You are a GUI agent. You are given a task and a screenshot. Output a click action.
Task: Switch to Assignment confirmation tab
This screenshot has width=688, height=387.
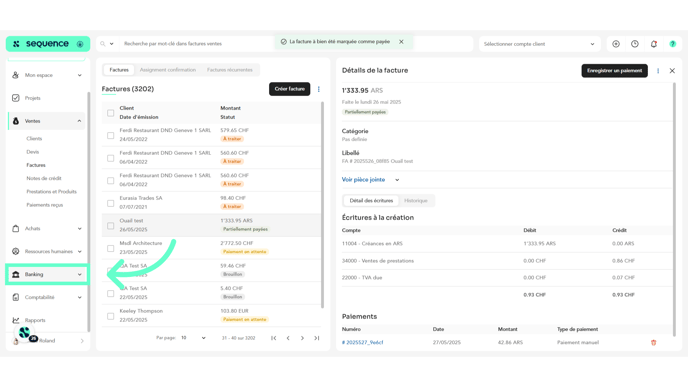coord(168,70)
